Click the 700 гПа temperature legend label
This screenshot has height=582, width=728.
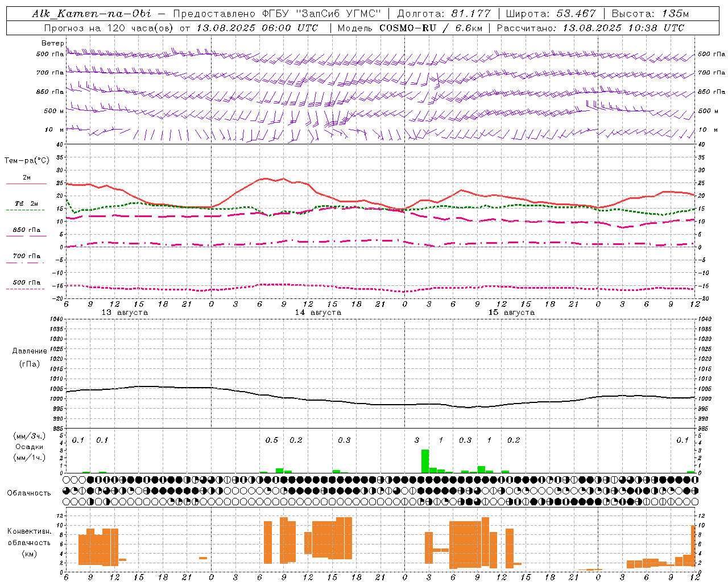(27, 256)
